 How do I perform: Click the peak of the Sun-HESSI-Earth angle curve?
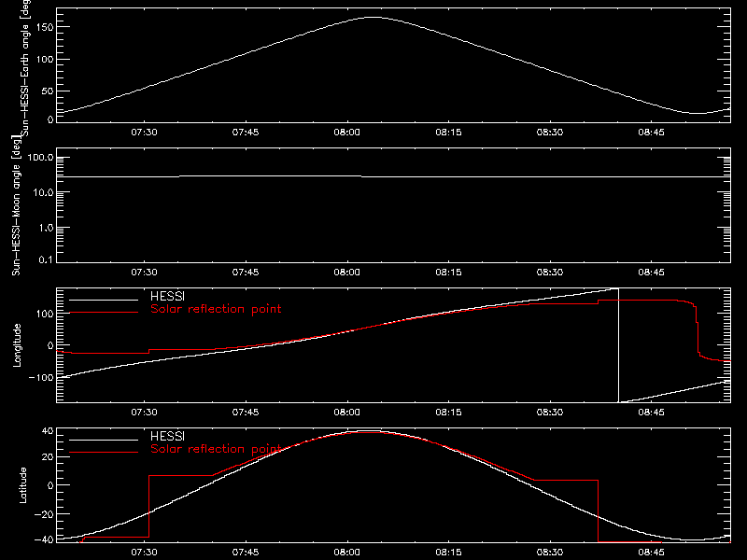(x=373, y=17)
